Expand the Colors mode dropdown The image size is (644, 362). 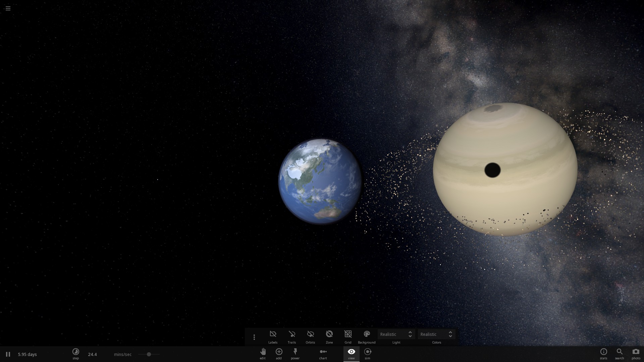click(x=436, y=334)
